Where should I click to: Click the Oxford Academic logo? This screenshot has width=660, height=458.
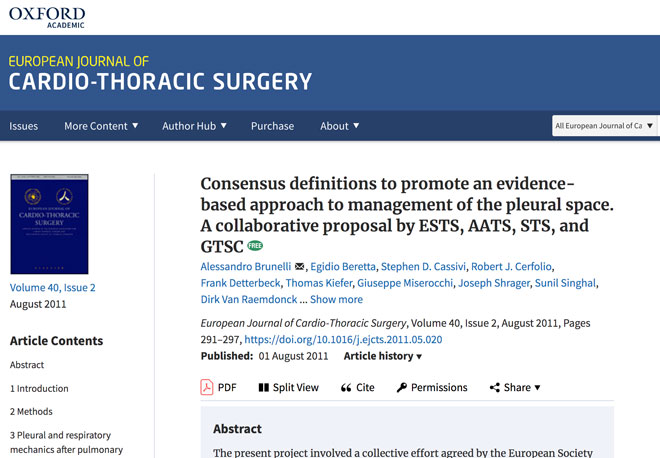47,17
